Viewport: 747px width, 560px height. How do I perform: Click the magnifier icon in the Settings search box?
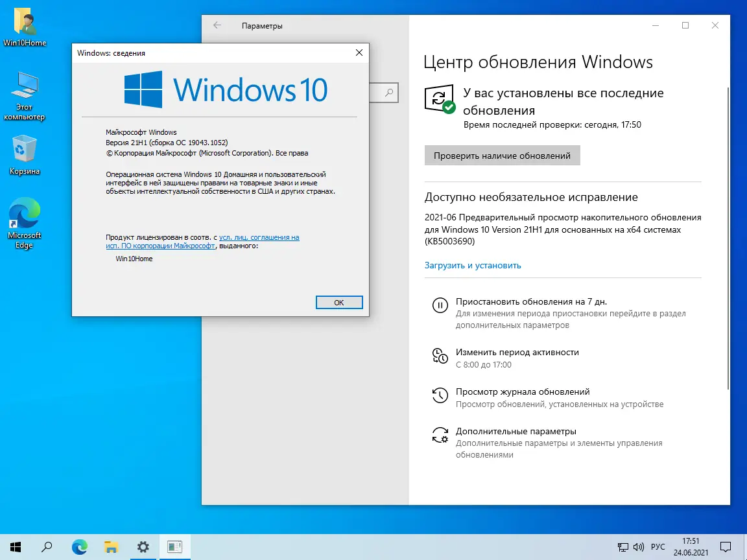[390, 93]
